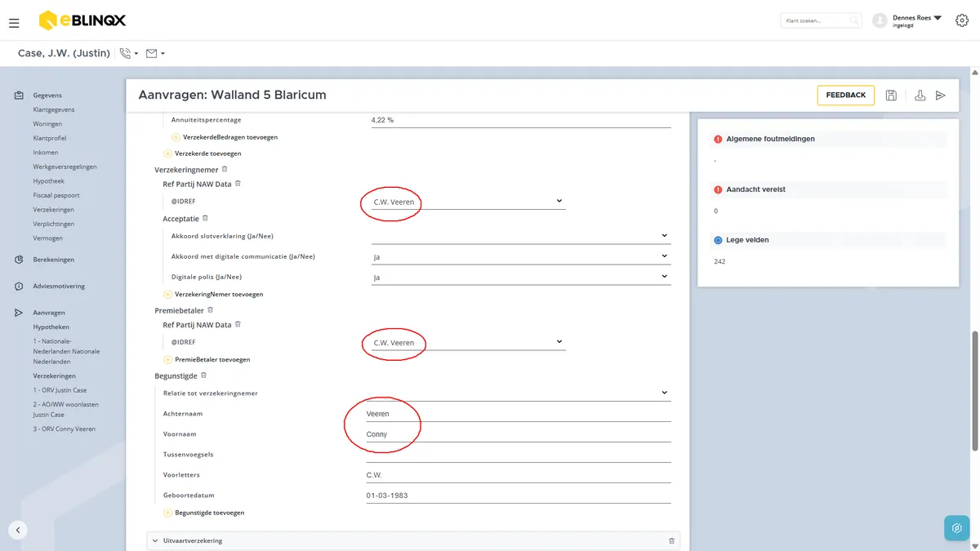
Task: Open sidebar item 3 - ORV Conny Veeren
Action: pos(65,429)
